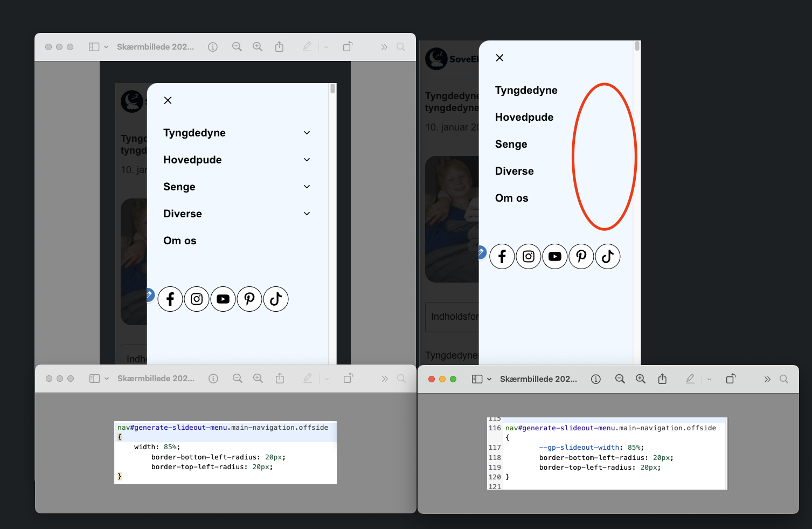Search in the bottom-left Preview window
This screenshot has width=812, height=529.
click(401, 379)
